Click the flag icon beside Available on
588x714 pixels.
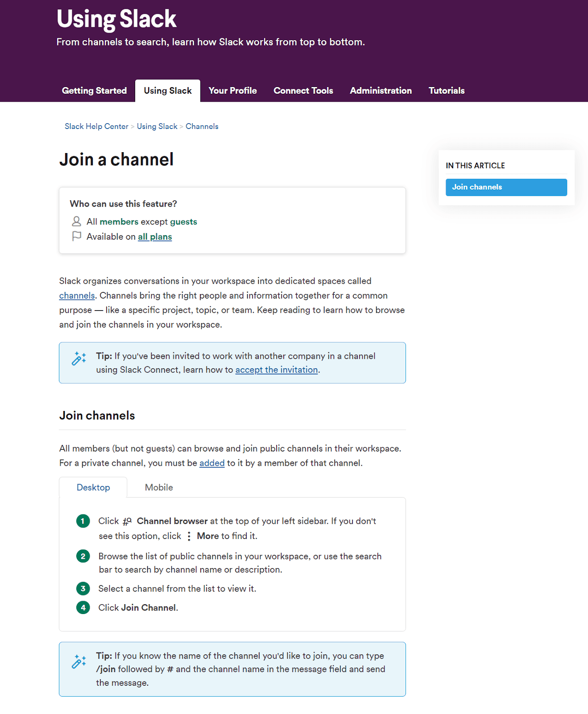coord(77,236)
